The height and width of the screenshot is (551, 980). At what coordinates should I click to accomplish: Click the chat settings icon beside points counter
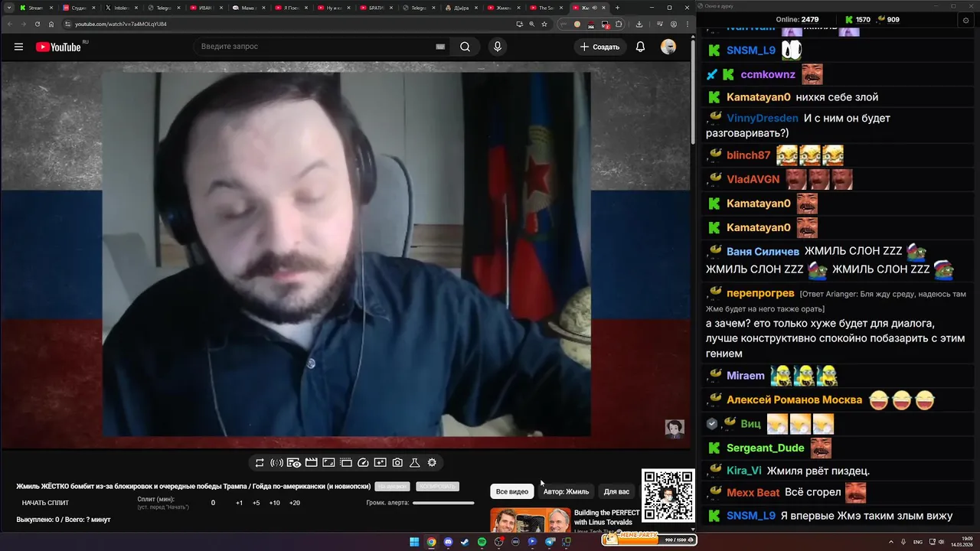[x=965, y=20]
